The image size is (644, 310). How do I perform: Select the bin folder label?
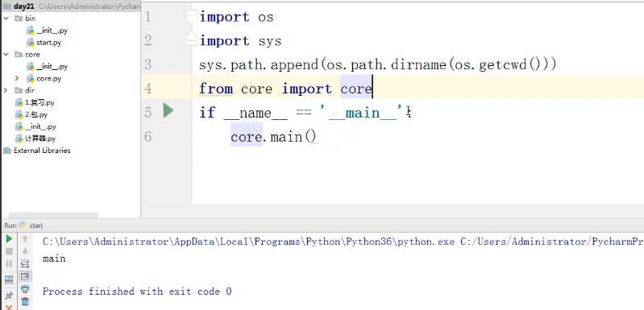pos(31,19)
